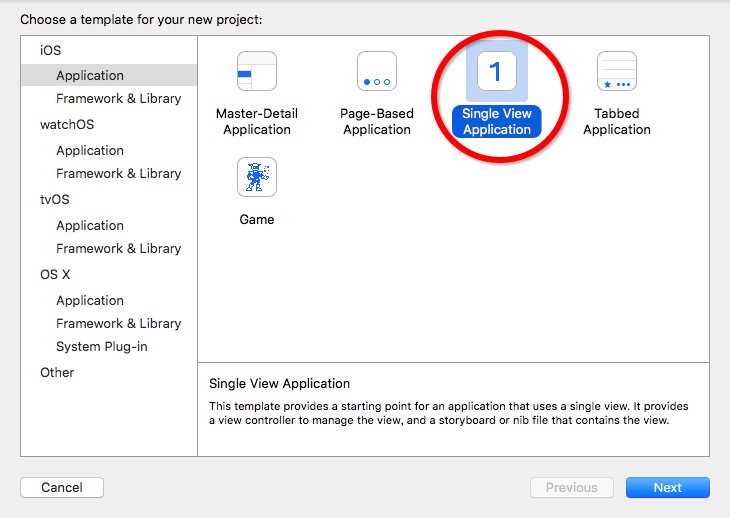Click the tvOS section header
The image size is (730, 518).
pyautogui.click(x=54, y=199)
